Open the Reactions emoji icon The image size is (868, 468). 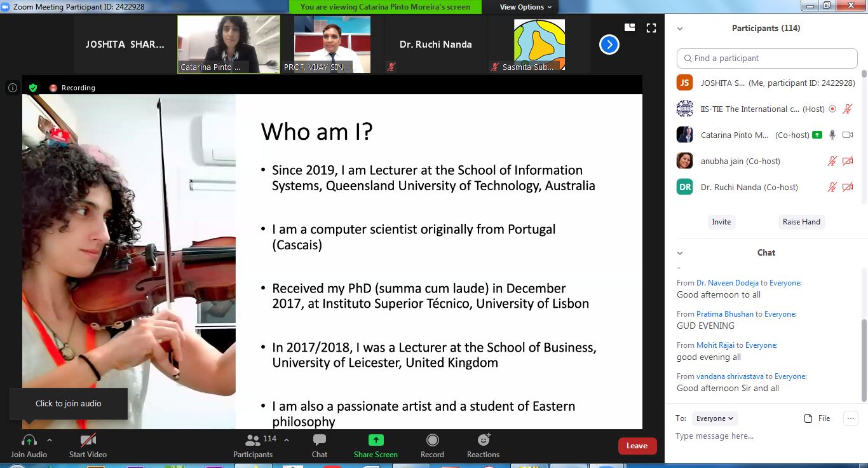pyautogui.click(x=484, y=440)
